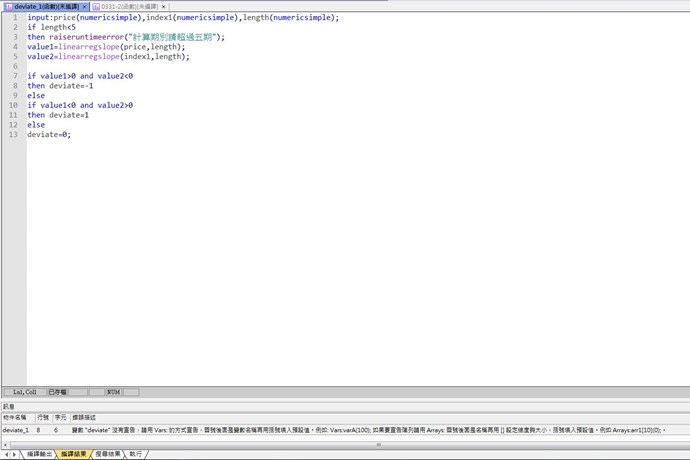Viewport: 690px width, 460px height.
Task: Click the 物件名稱 column header
Action: point(16,417)
